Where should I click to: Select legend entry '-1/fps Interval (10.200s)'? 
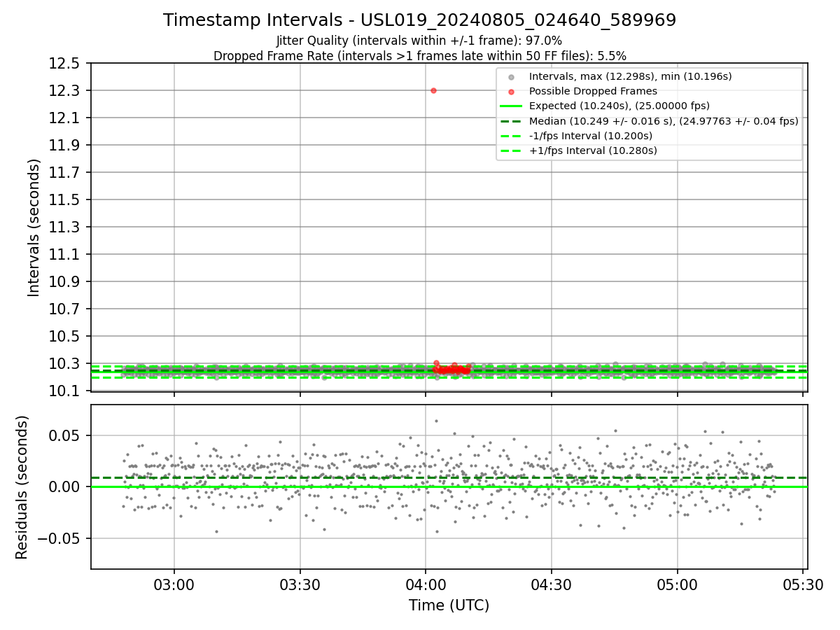pos(590,136)
